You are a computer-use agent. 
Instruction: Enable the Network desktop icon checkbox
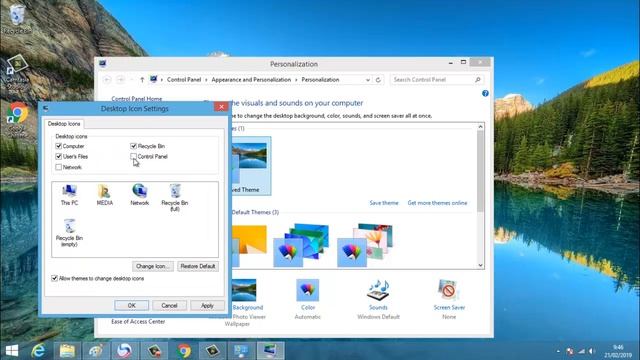58,167
